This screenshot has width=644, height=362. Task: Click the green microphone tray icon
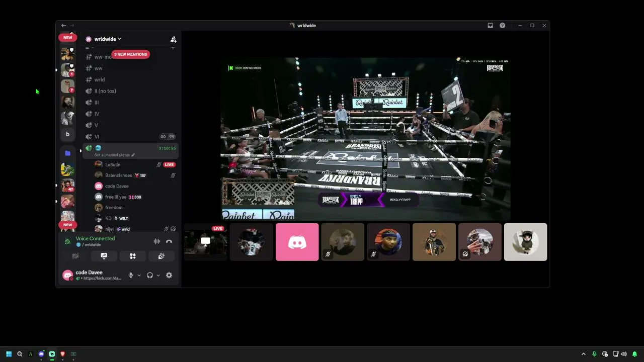click(594, 354)
